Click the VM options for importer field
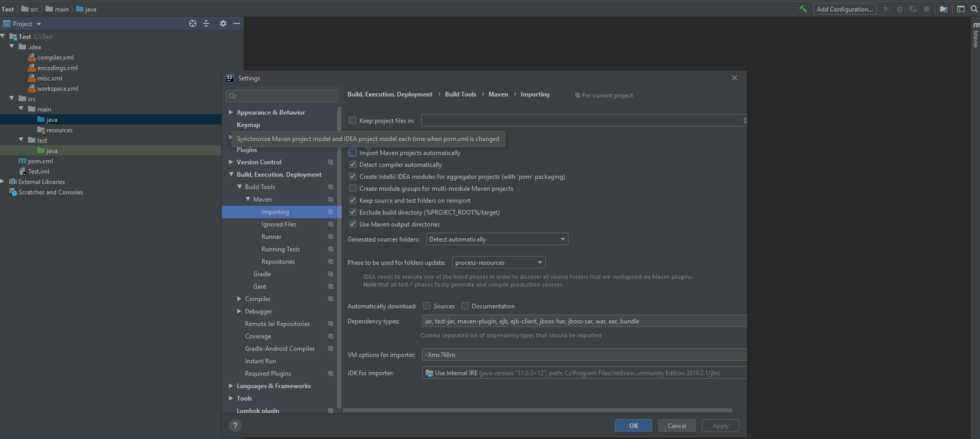The height and width of the screenshot is (439, 980). [582, 355]
